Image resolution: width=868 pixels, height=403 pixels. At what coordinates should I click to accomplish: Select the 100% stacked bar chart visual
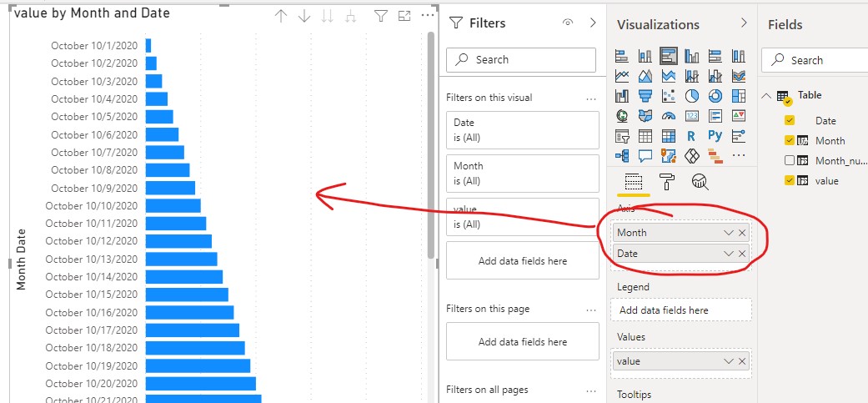point(715,56)
